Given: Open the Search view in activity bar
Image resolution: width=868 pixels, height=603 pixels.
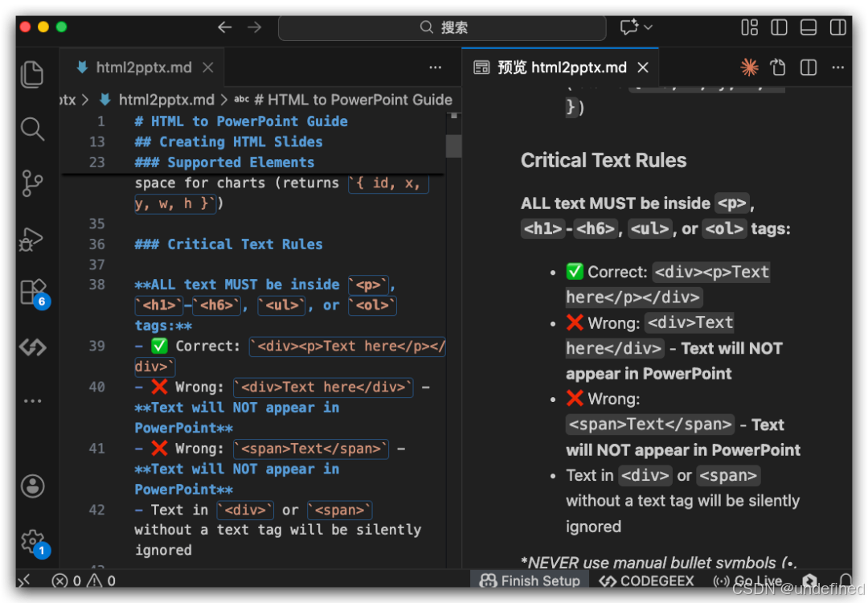Looking at the screenshot, I should pyautogui.click(x=32, y=129).
